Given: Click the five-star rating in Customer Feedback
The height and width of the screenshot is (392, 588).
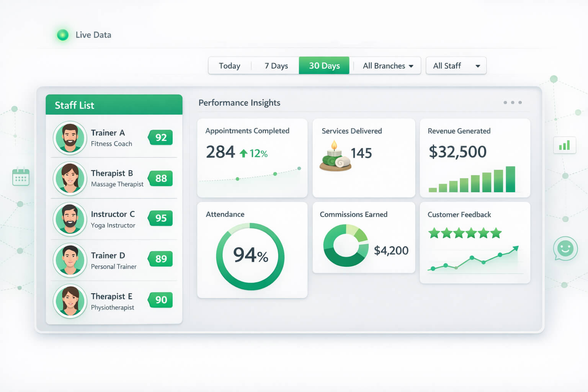Looking at the screenshot, I should click(x=464, y=233).
